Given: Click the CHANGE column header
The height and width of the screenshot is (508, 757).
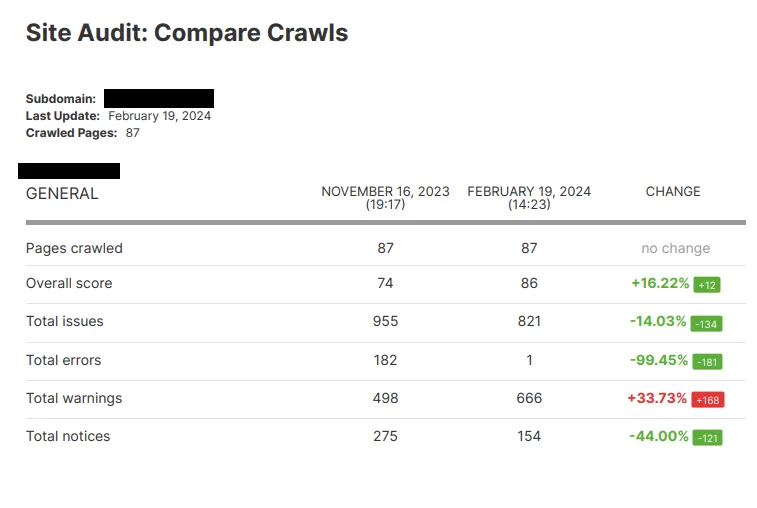Looking at the screenshot, I should pyautogui.click(x=673, y=192).
